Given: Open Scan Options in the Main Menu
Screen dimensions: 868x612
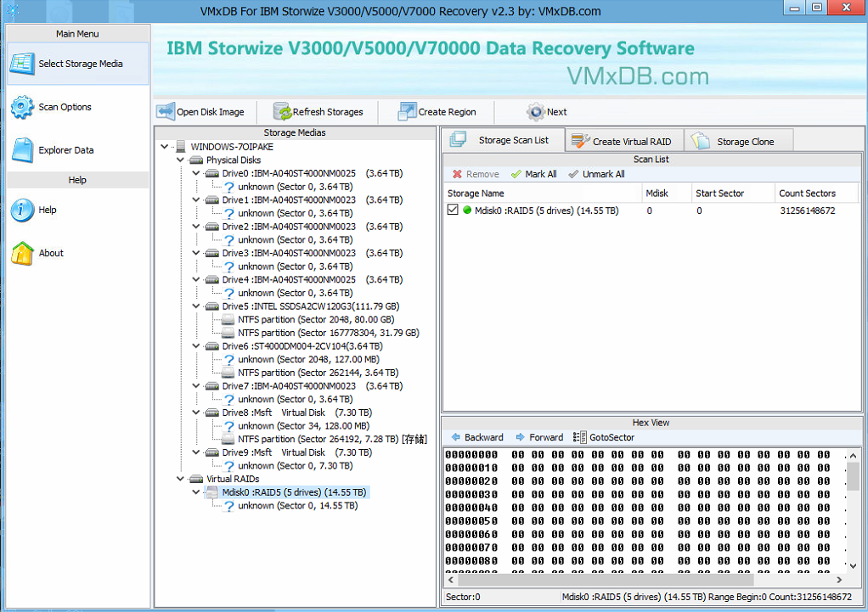Looking at the screenshot, I should (x=77, y=107).
